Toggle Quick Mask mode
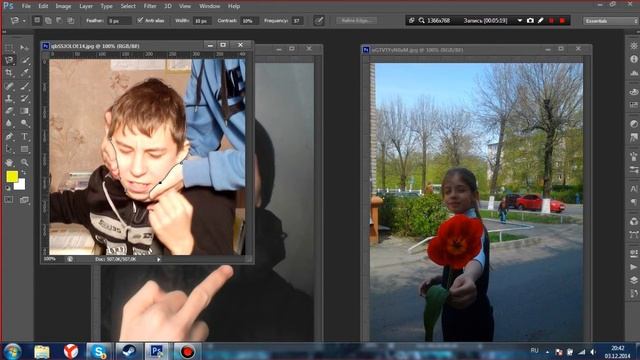 [x=9, y=200]
